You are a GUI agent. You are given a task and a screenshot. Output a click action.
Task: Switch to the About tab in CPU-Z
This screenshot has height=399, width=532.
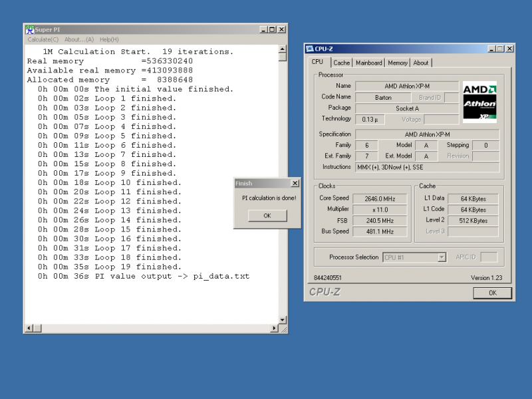[421, 63]
